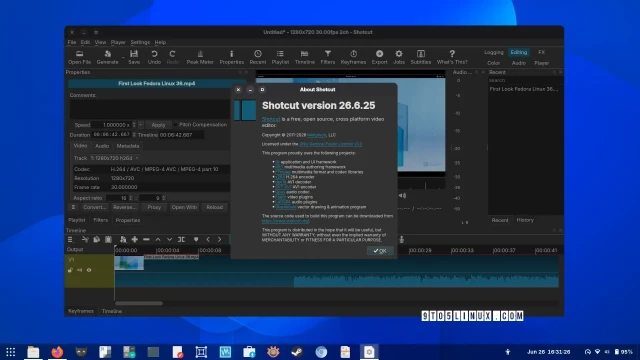Screen dimensions: 640x360
Task: Open the Filters funnel toolbar icon
Action: pyautogui.click(x=327, y=57)
